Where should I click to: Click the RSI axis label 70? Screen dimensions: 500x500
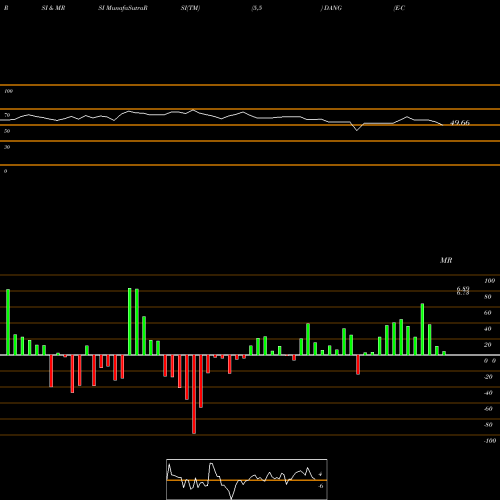point(7,115)
